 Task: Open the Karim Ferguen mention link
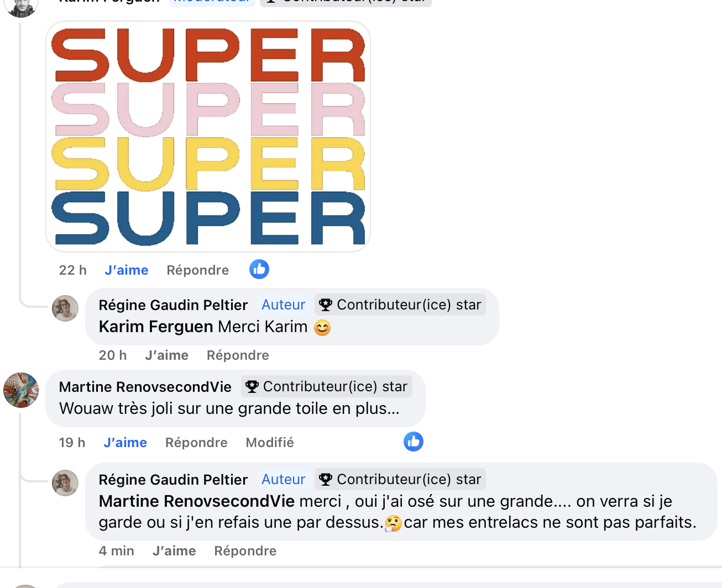[x=156, y=327]
